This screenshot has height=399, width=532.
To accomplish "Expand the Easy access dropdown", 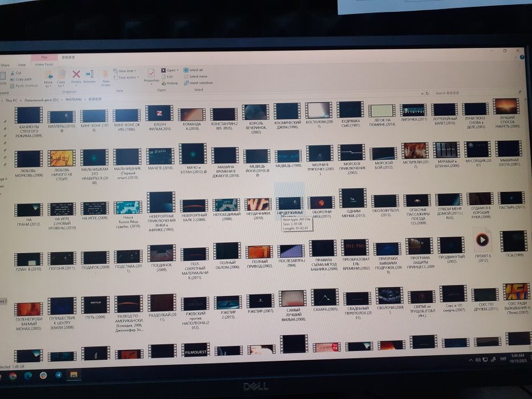I will [x=126, y=78].
